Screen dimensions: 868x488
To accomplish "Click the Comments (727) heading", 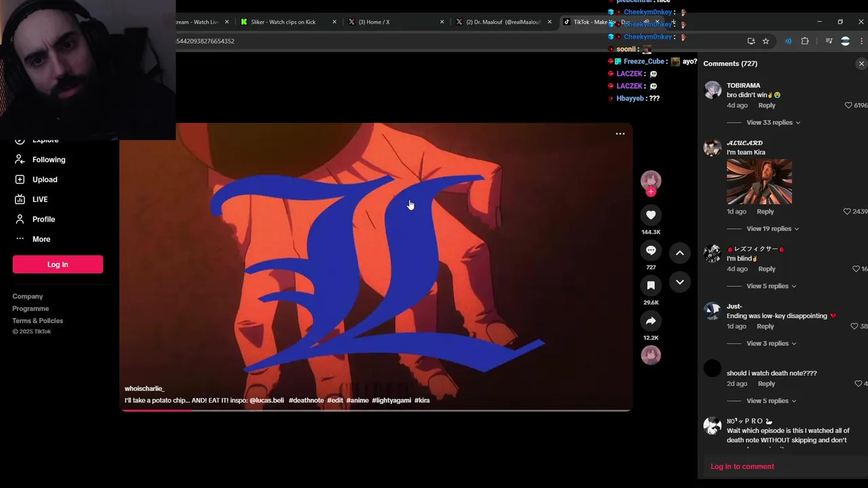I will point(730,64).
